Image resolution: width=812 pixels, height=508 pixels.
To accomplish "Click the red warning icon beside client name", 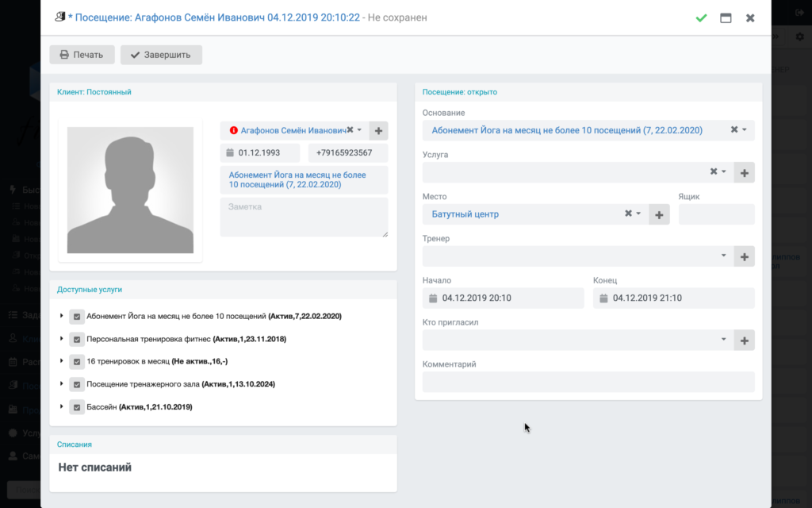I will click(x=234, y=130).
